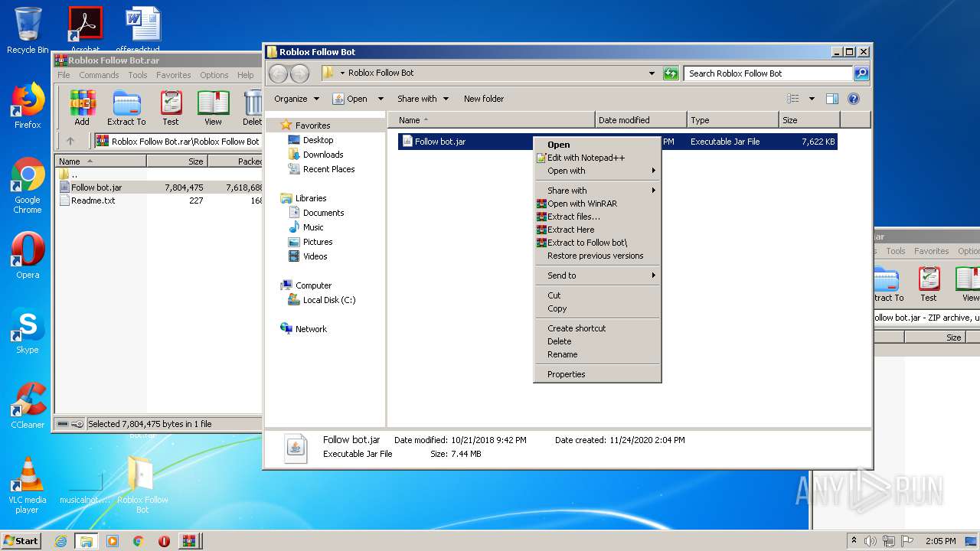The width and height of the screenshot is (980, 551).
Task: Change view icon in Explorer toolbar
Action: pyautogui.click(x=793, y=99)
